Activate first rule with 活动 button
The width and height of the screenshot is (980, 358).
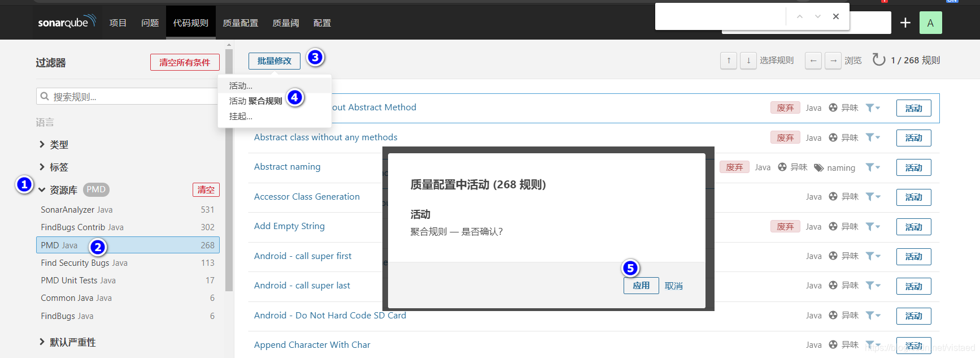pos(913,108)
